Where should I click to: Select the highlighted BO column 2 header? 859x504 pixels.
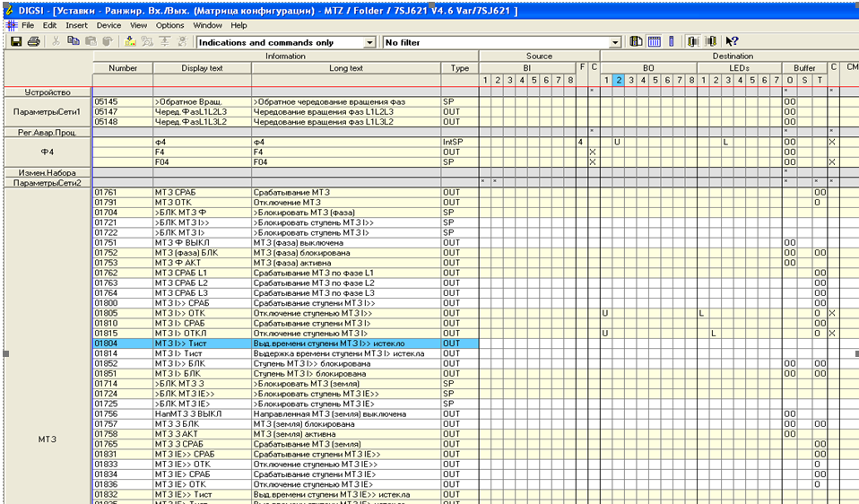[x=618, y=81]
